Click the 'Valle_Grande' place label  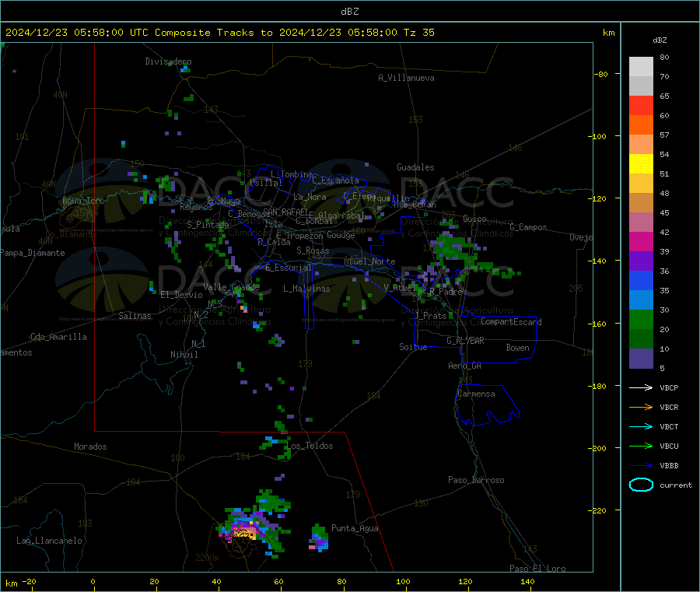coord(232,287)
